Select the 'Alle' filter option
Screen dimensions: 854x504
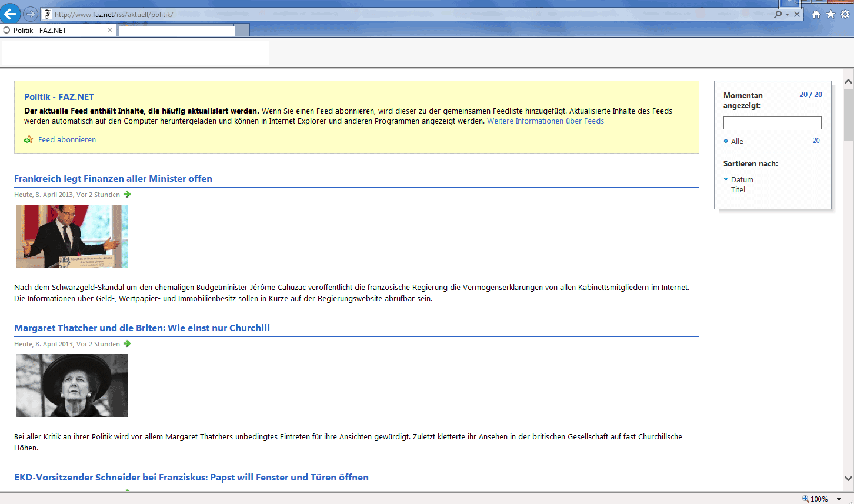(737, 141)
